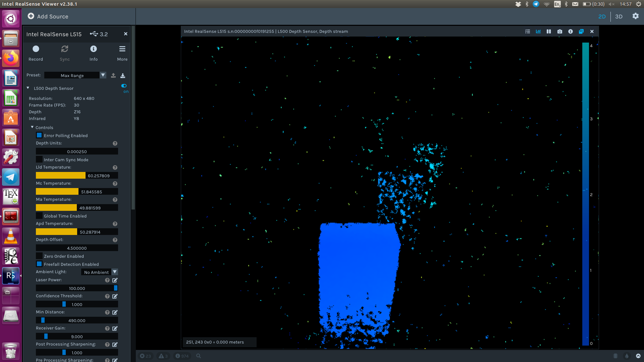Open stream info using the info circle icon
This screenshot has width=644, height=362.
tap(571, 31)
